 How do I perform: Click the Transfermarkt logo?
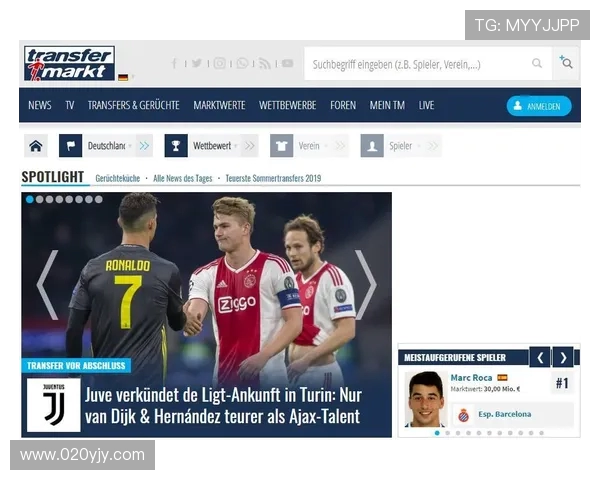69,63
